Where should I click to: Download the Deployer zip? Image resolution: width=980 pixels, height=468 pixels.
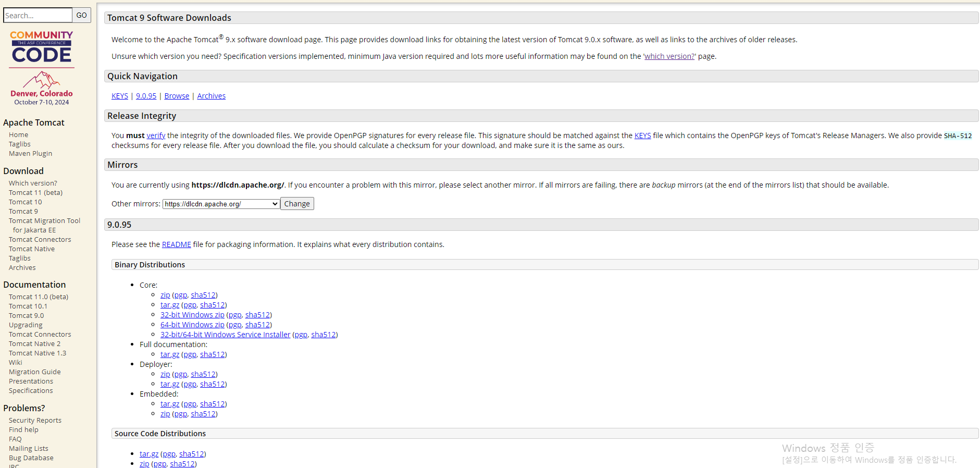click(165, 374)
